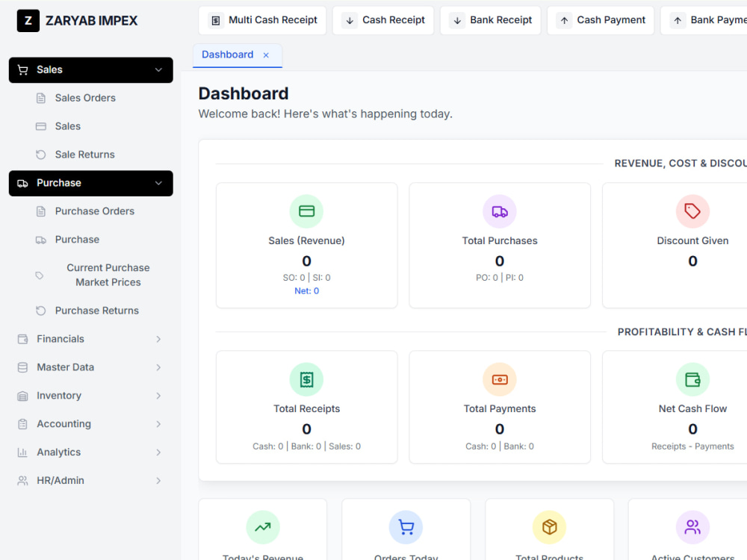Expand the Inventory chevron
The image size is (747, 560).
point(158,396)
